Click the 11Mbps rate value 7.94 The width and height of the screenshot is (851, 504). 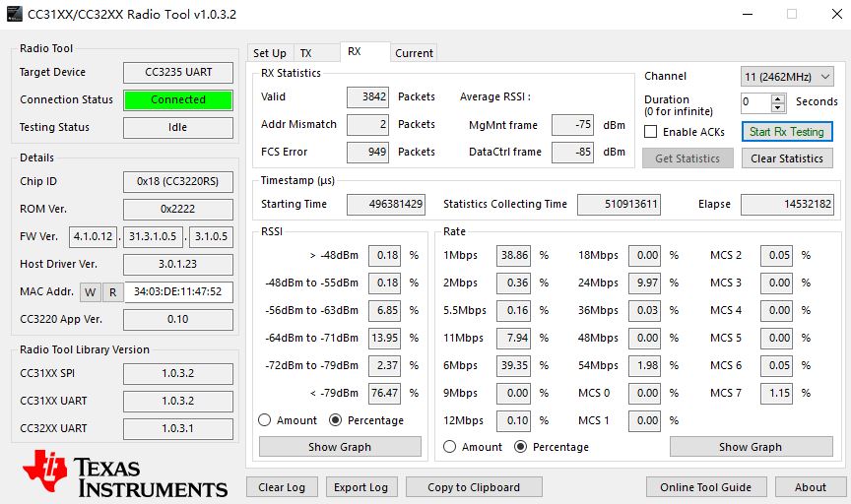coord(513,338)
